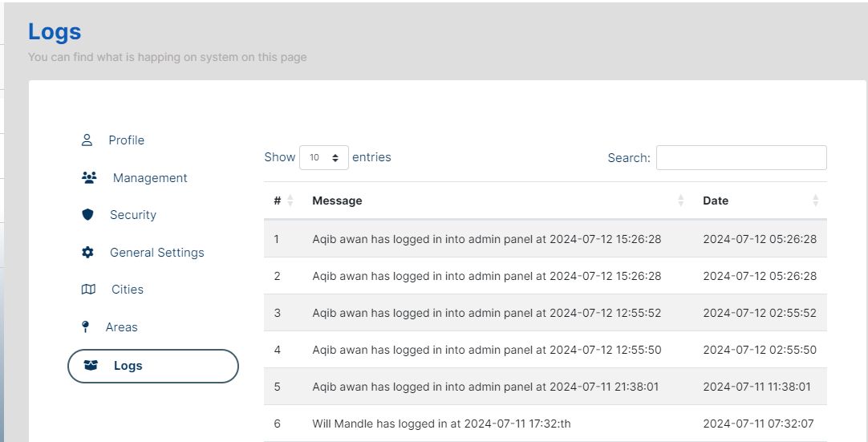Select the Cities menu entry

pyautogui.click(x=128, y=290)
